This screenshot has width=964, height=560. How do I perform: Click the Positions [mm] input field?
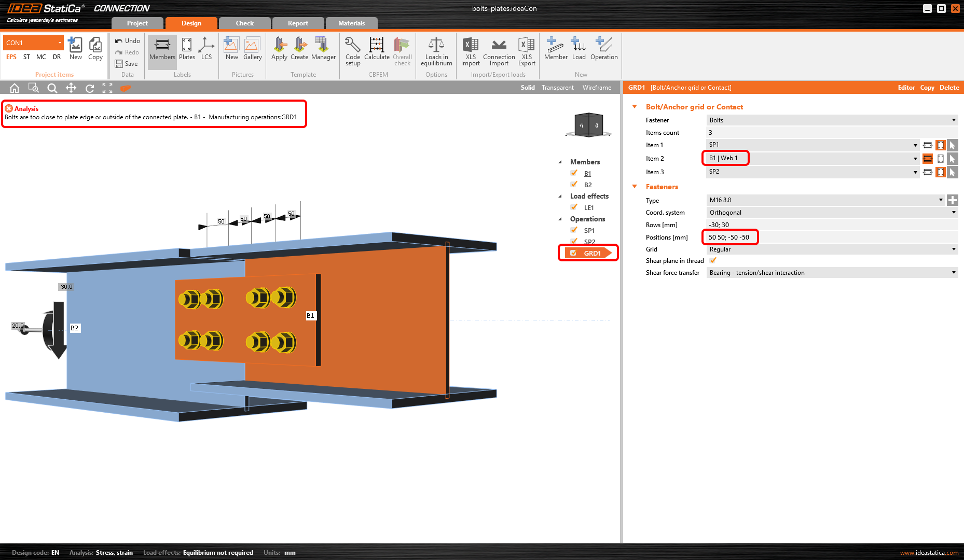click(830, 237)
